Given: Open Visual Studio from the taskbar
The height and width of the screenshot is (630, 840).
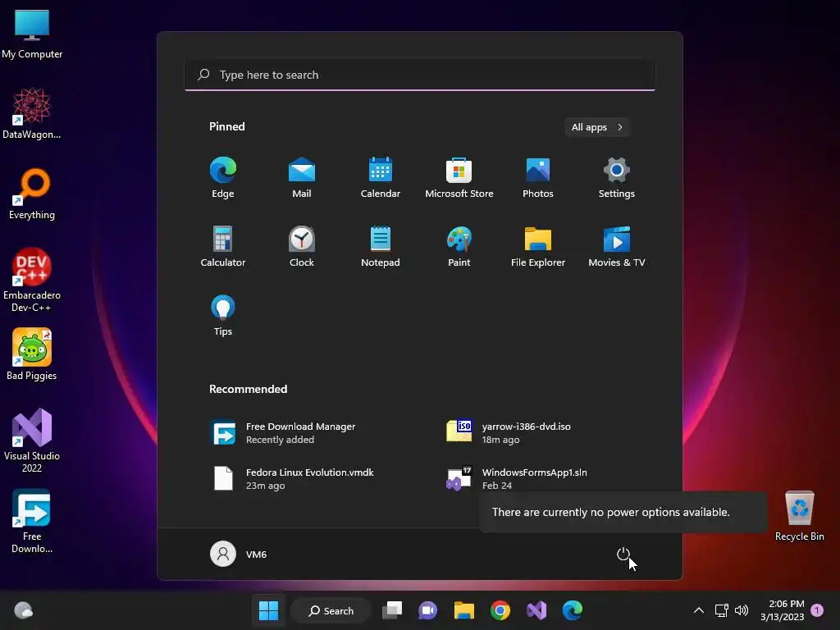Looking at the screenshot, I should point(536,610).
